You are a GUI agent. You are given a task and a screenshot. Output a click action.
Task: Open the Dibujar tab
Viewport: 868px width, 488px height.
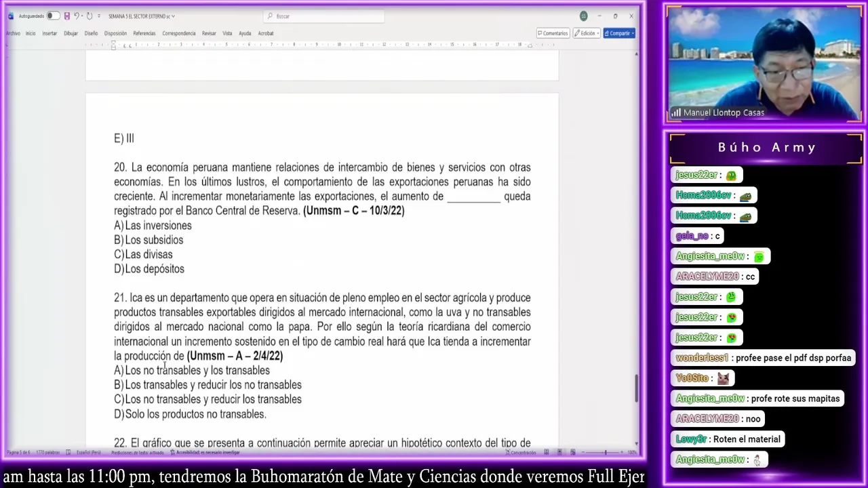[71, 33]
